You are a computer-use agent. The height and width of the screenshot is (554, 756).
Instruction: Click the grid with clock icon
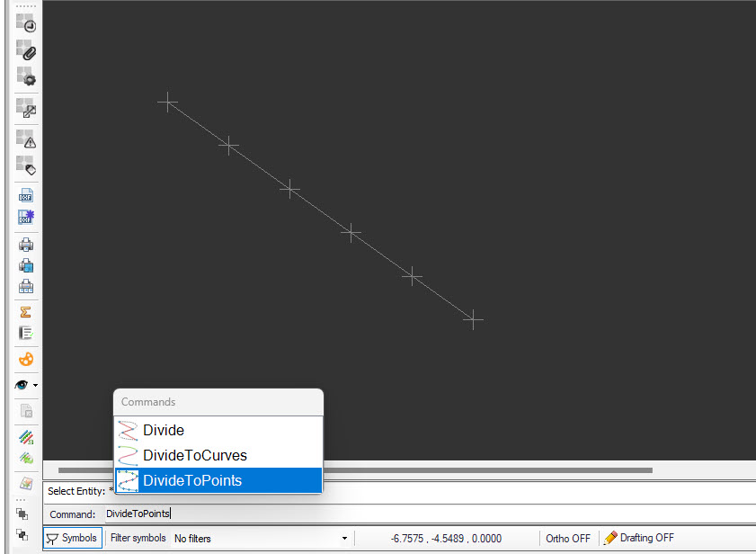pyautogui.click(x=26, y=23)
